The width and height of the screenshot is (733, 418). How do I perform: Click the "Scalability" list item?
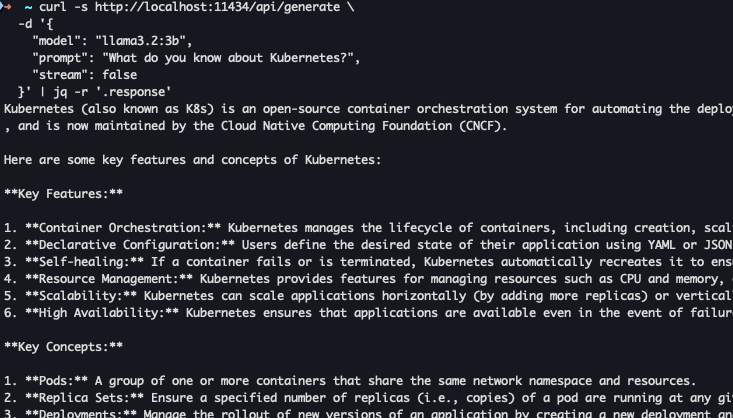368,296
